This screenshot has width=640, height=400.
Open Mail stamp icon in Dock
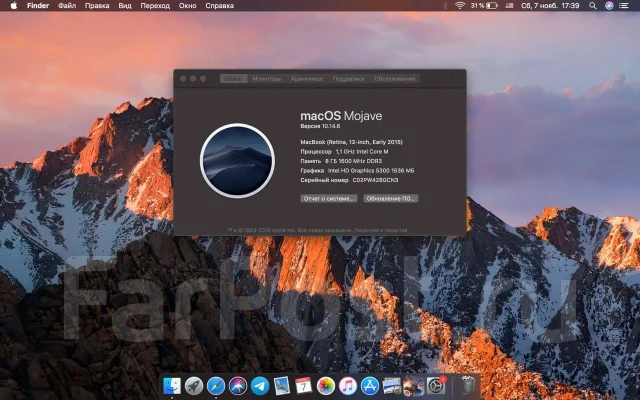coord(282,385)
